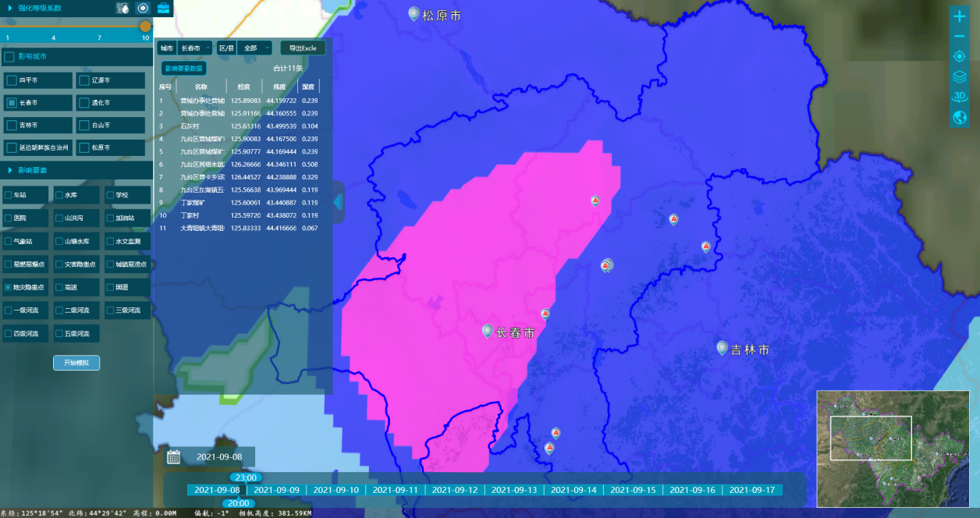Screen dimensions: 980x518
Task: Click the 松原市 city pin
Action: click(x=414, y=14)
